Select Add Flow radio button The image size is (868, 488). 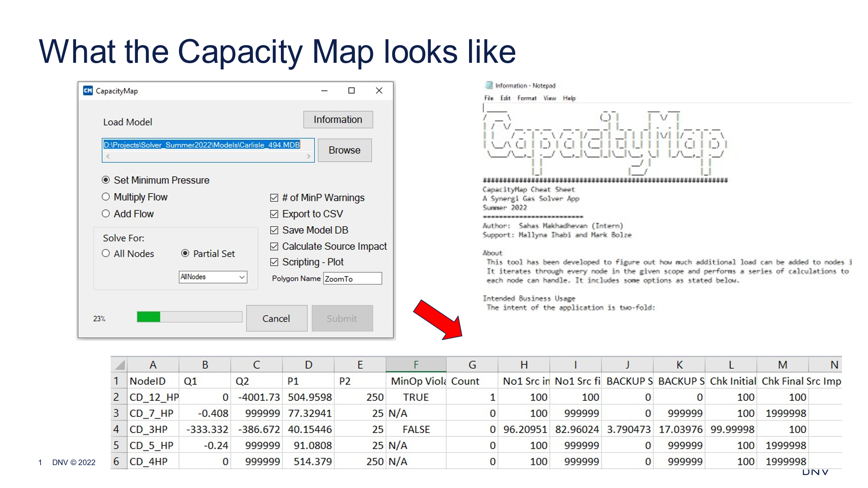(106, 213)
